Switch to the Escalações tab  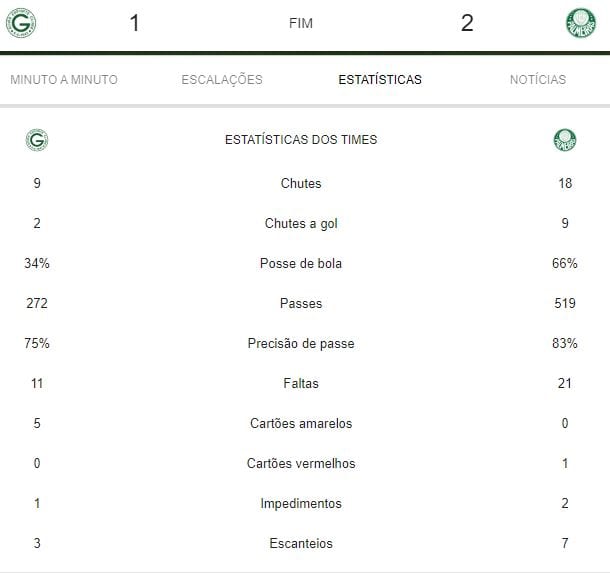point(222,80)
